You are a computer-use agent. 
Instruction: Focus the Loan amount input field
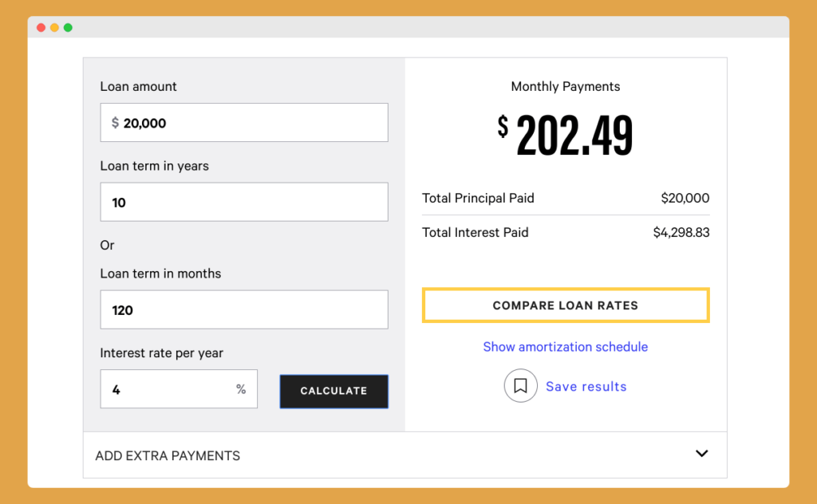tap(244, 122)
